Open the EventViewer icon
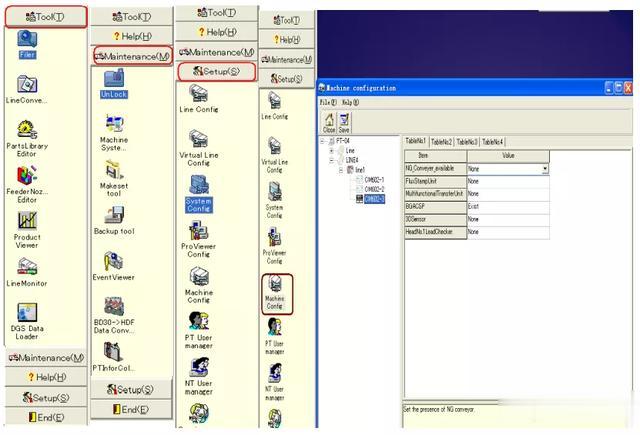The width and height of the screenshot is (640, 435). coord(113,266)
